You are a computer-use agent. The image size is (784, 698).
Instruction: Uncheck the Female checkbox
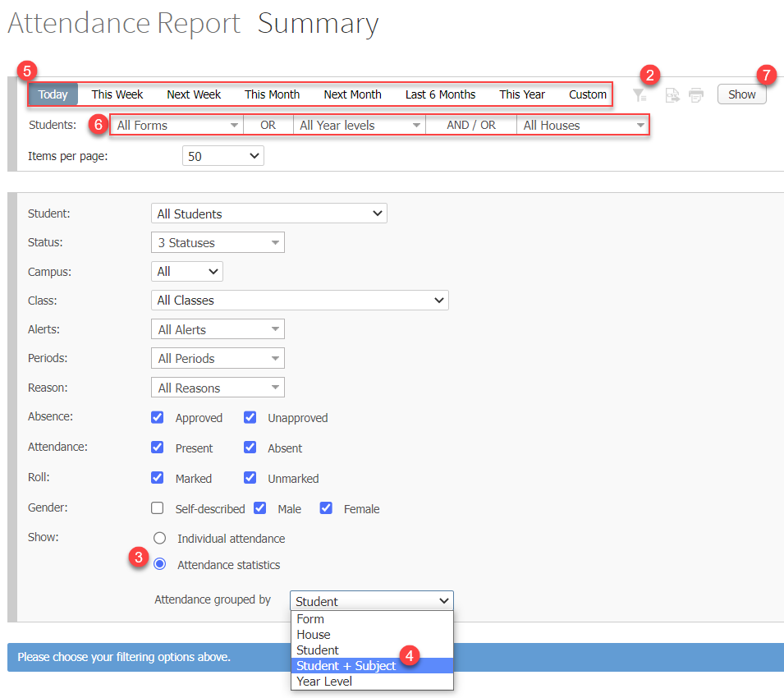pos(326,507)
